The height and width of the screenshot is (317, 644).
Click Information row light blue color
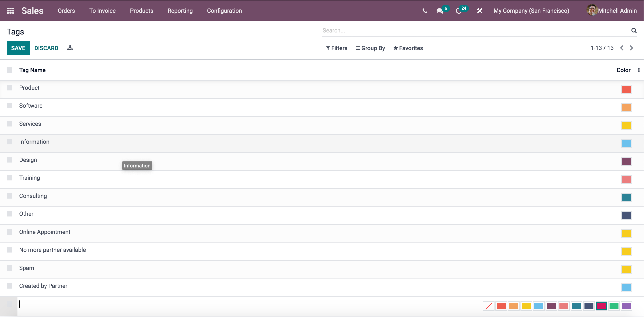tap(626, 143)
